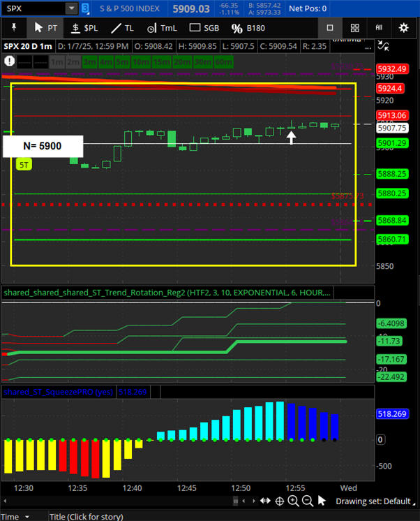The height and width of the screenshot is (521, 420).
Task: Open the Drawing set: Default menu
Action: 375,501
